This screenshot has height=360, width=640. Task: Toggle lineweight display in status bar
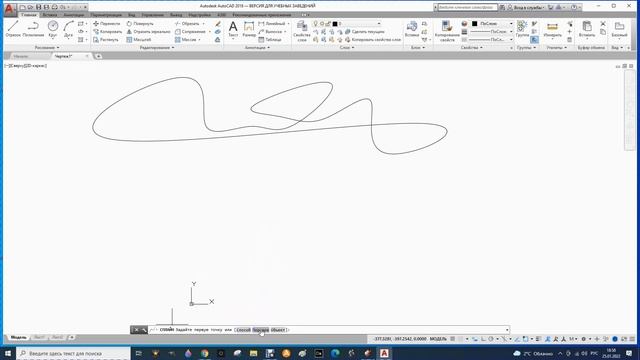pyautogui.click(x=539, y=339)
